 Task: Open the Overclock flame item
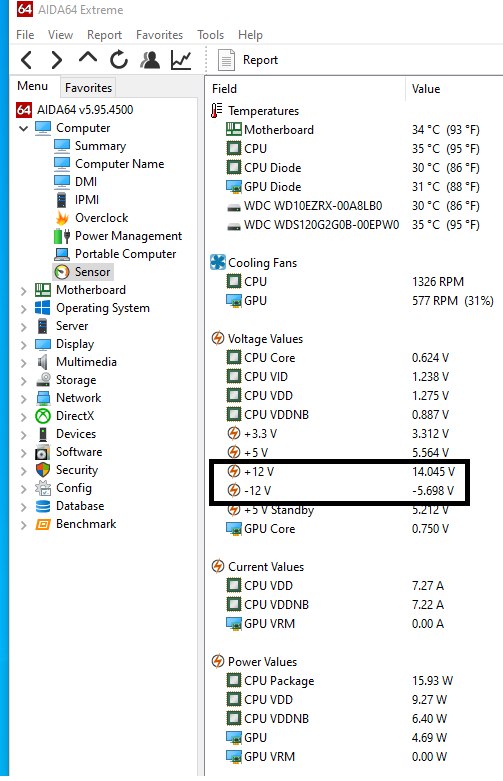pyautogui.click(x=92, y=218)
